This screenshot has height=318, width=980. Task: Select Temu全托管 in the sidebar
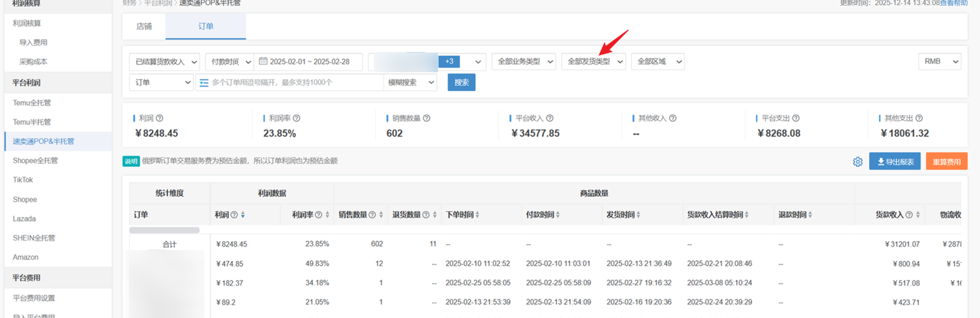[32, 103]
